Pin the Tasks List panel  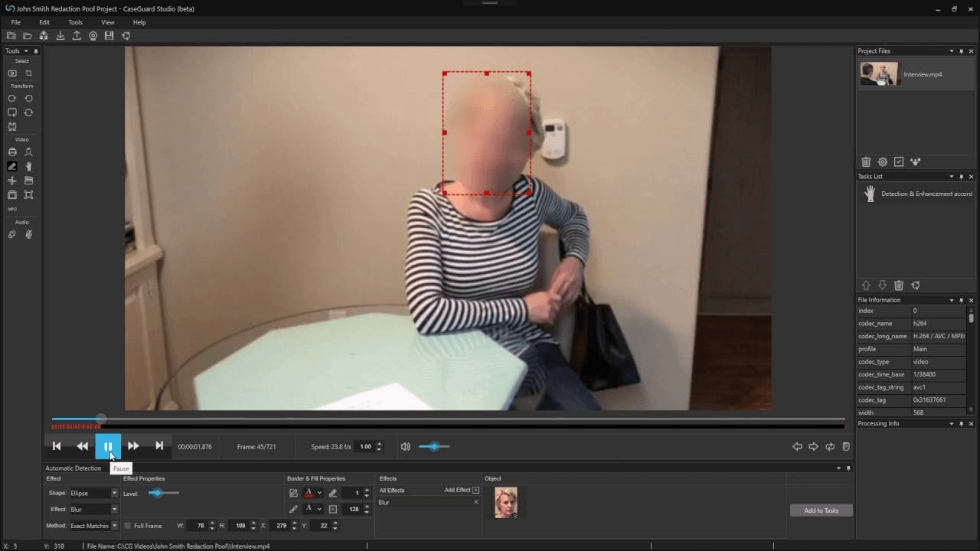pyautogui.click(x=962, y=177)
